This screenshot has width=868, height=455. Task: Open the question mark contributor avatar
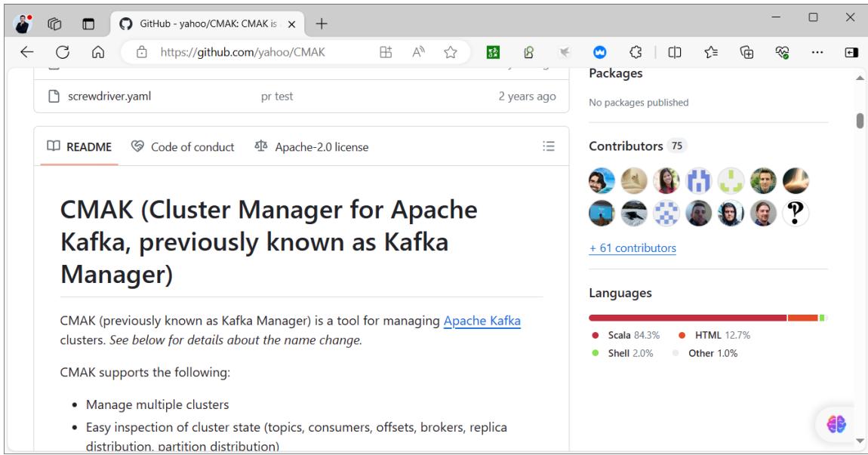796,213
